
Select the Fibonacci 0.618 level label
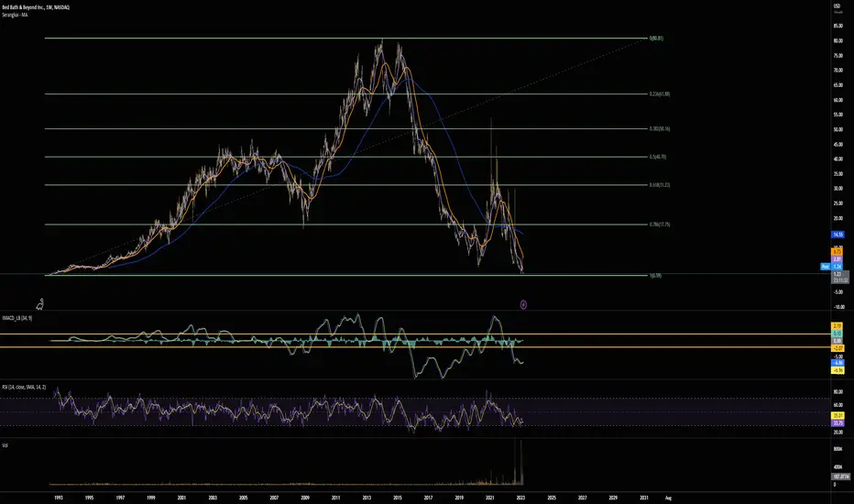(x=660, y=185)
